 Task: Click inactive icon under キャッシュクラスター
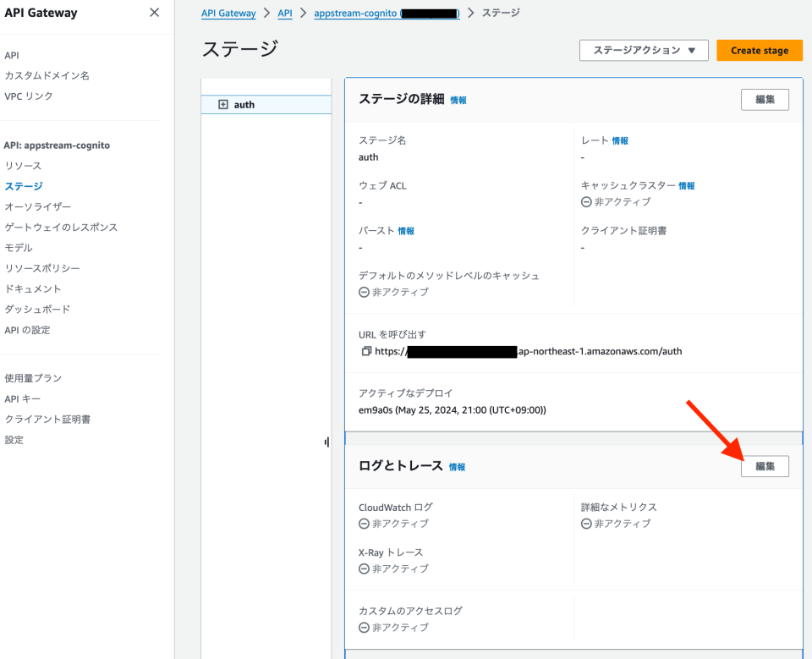click(586, 202)
